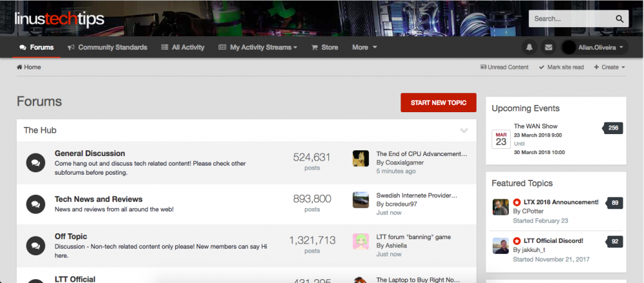
Task: Open bcredeur97's avatar in Tech News row
Action: click(361, 200)
